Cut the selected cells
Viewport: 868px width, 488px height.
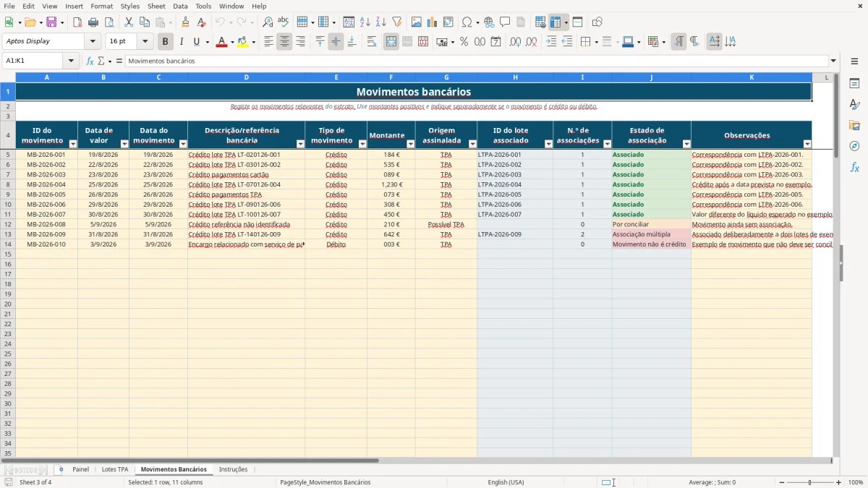[128, 22]
